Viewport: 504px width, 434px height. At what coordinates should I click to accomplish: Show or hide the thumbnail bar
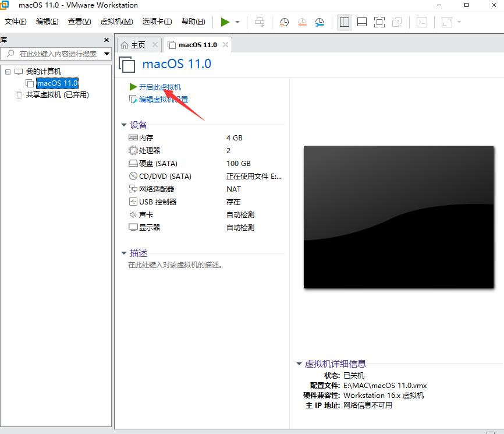coord(362,22)
